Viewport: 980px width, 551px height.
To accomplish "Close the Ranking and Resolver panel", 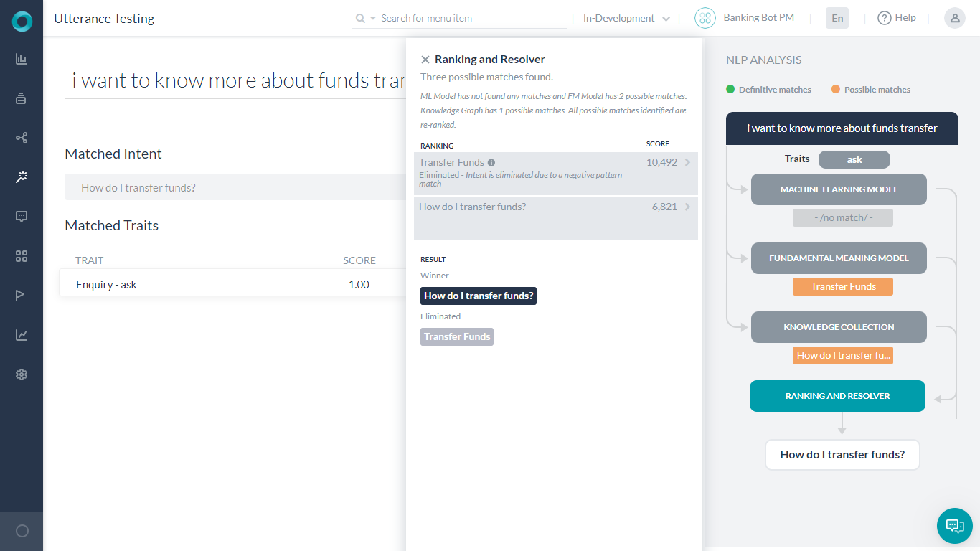I will click(425, 60).
